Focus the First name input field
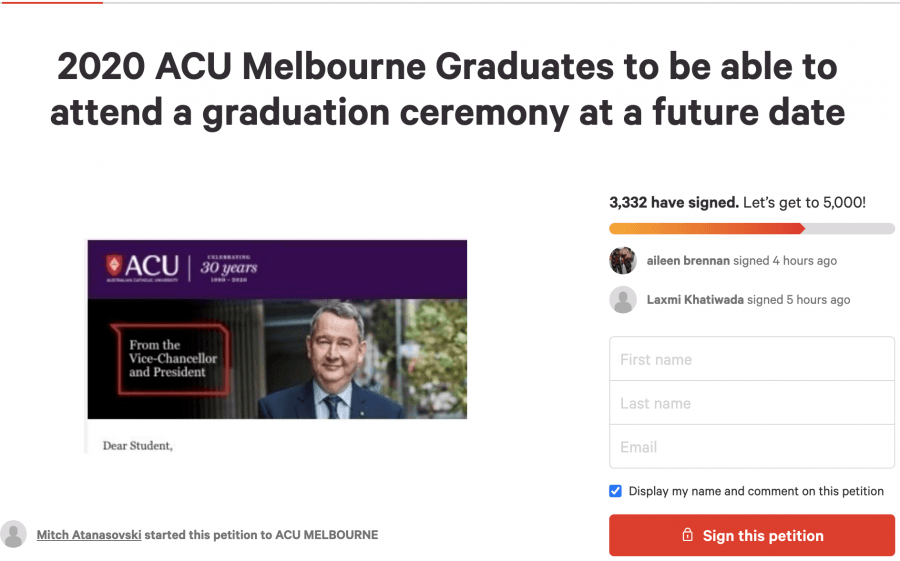The height and width of the screenshot is (561, 900). click(752, 359)
